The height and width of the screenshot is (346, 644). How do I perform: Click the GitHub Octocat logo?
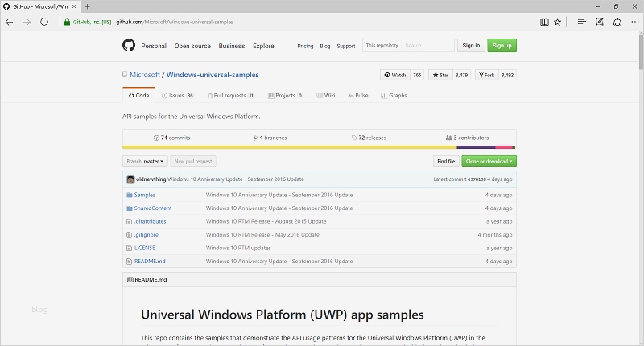coord(128,46)
